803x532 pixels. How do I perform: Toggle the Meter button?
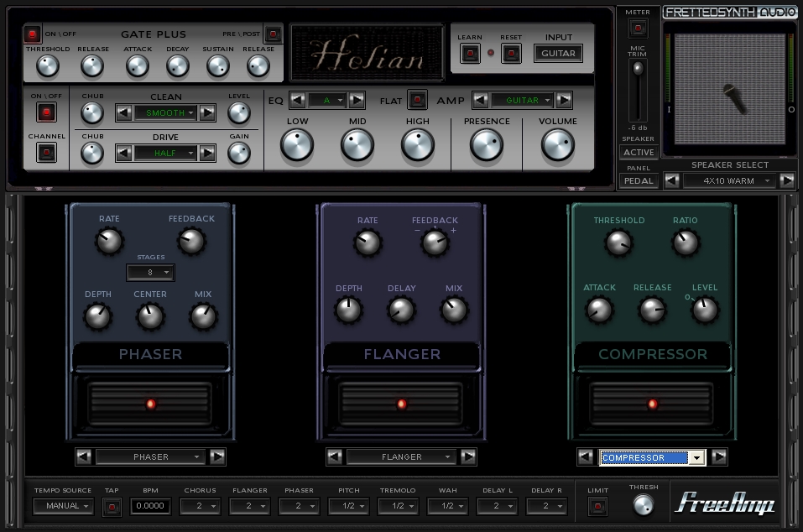coord(638,28)
